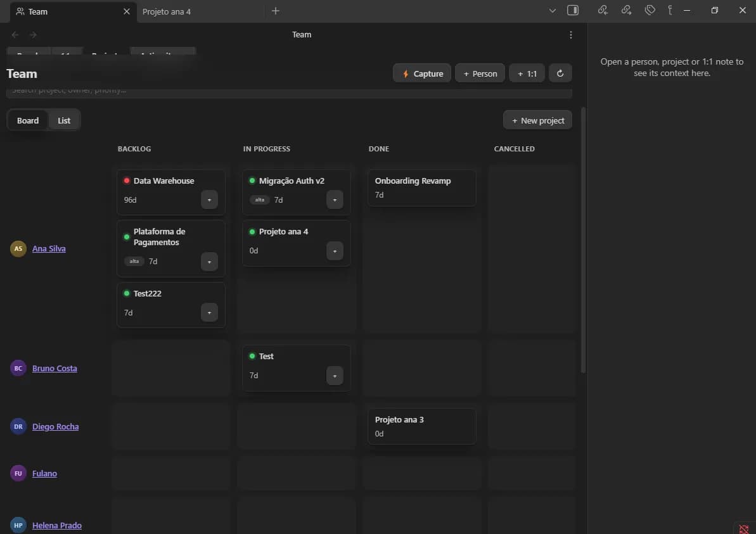Click the board's vertical scrollbar

[x=583, y=240]
